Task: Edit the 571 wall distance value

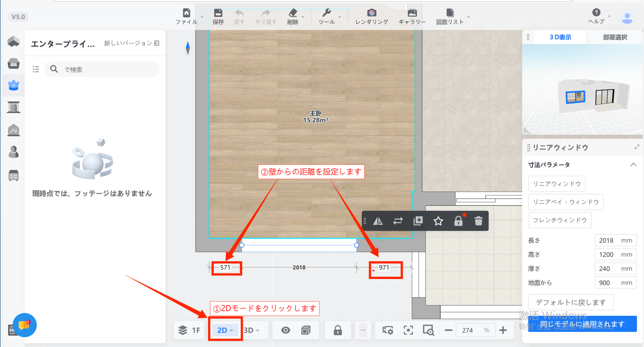Action: [225, 267]
